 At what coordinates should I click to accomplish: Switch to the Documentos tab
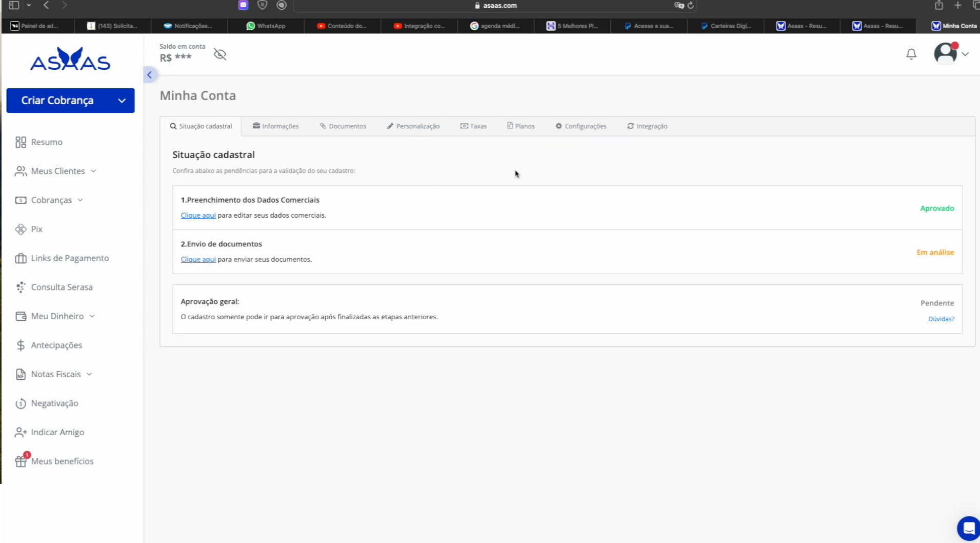[343, 126]
